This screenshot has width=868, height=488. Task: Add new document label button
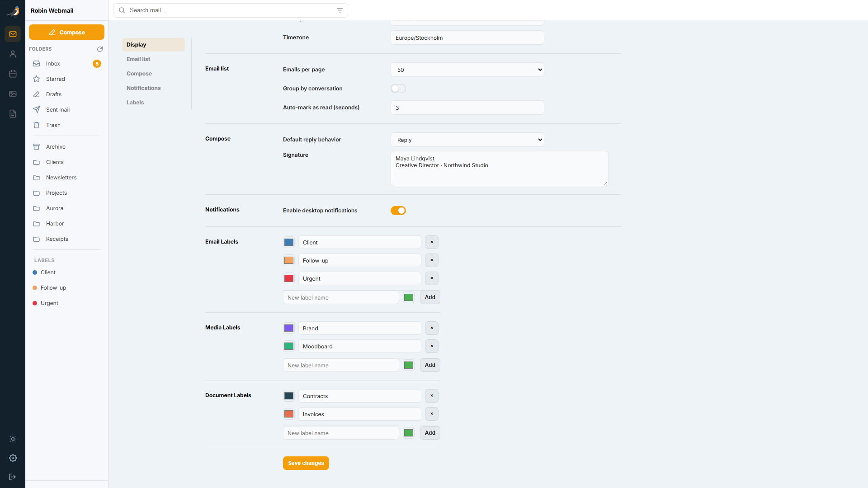430,433
